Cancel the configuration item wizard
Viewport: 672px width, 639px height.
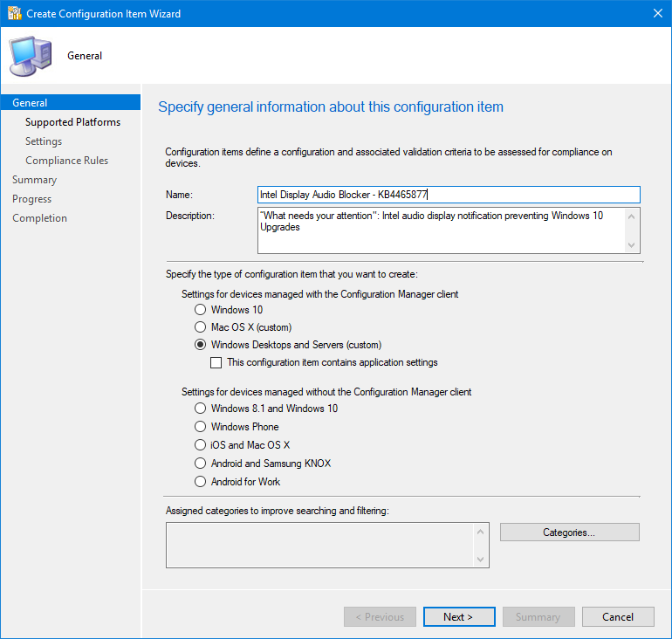click(618, 617)
